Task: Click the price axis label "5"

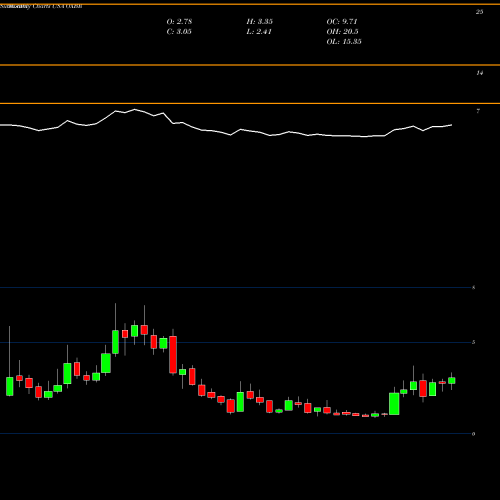Action: coord(473,342)
